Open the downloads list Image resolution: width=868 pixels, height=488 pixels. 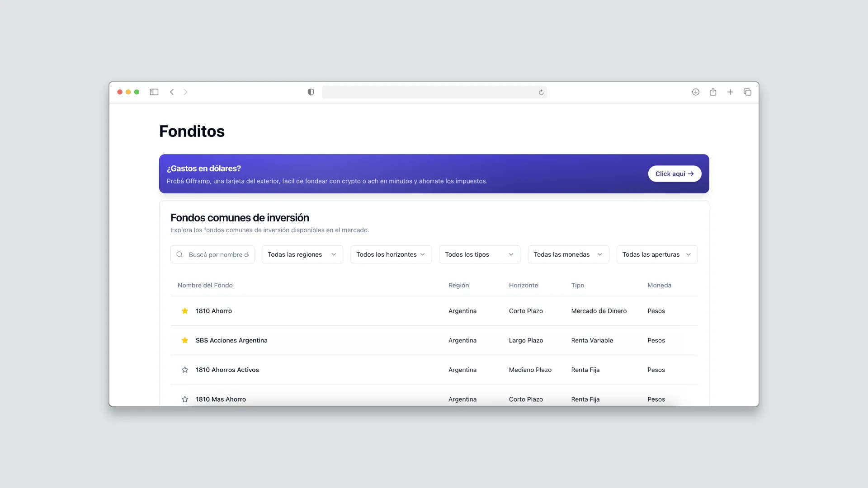(696, 92)
